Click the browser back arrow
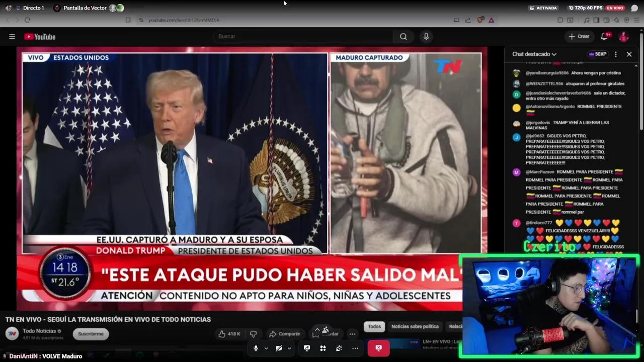644x362 pixels. 8,20
